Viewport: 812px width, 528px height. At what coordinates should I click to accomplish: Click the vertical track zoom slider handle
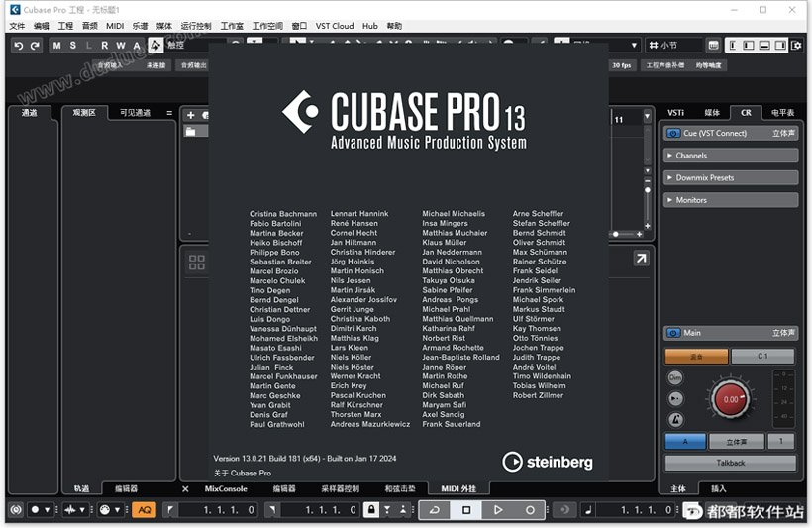coord(648,190)
